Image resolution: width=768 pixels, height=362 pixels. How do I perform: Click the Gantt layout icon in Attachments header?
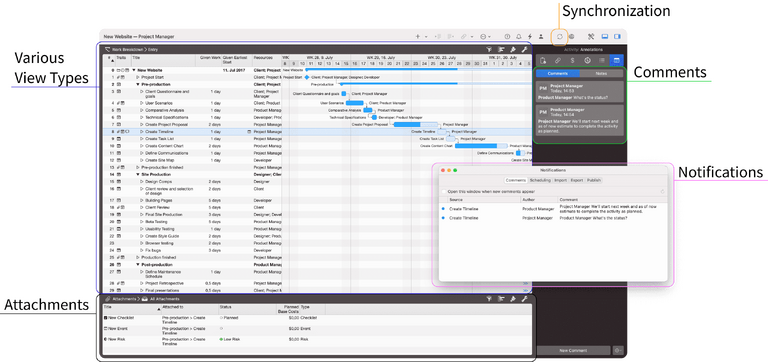coord(501,299)
